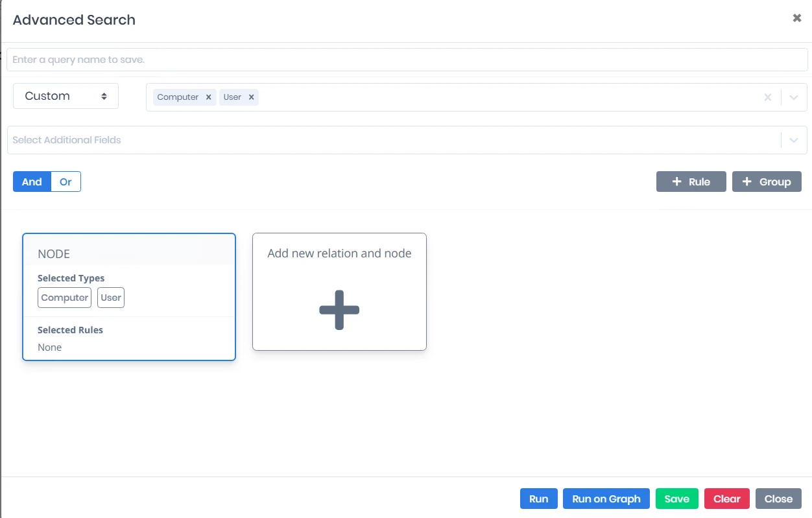
Task: Click the Selected Rules label
Action: point(70,330)
